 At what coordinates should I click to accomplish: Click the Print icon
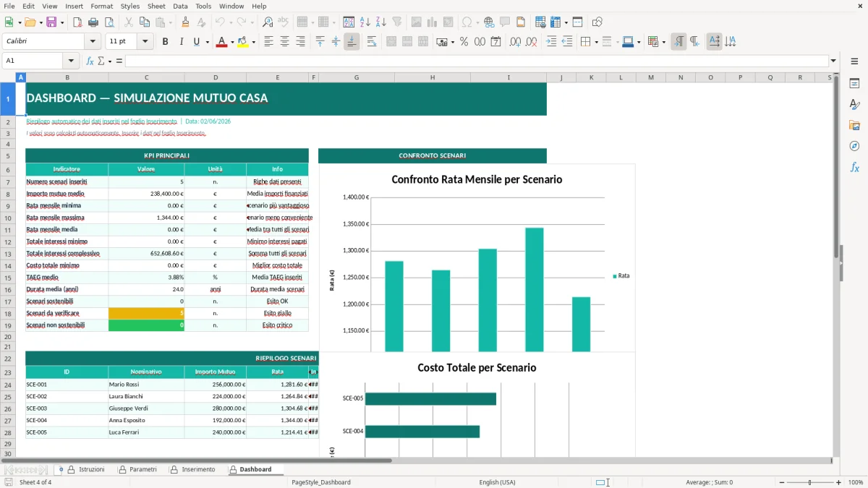93,22
